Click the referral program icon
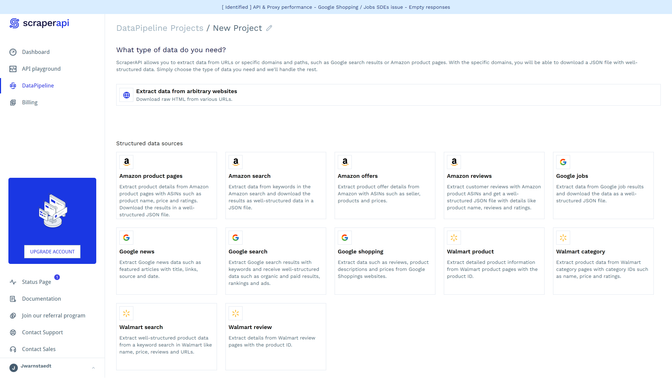This screenshot has width=672, height=378. tap(13, 315)
